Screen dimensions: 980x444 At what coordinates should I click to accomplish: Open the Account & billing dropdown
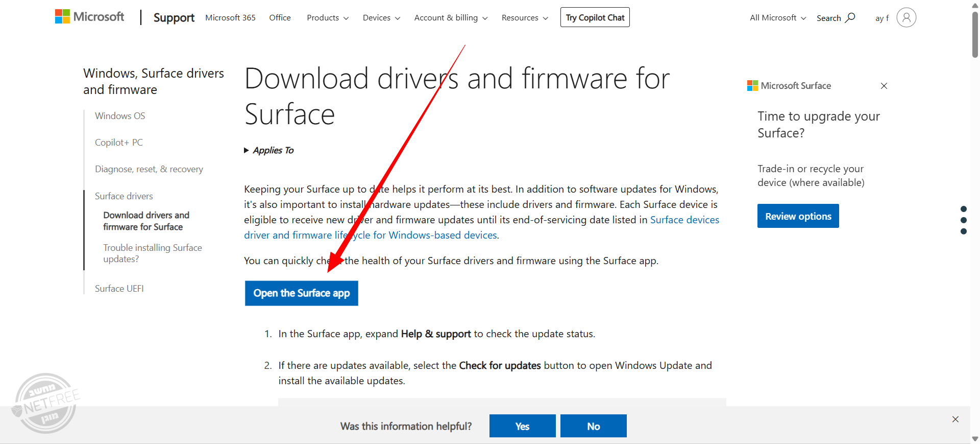pyautogui.click(x=450, y=18)
